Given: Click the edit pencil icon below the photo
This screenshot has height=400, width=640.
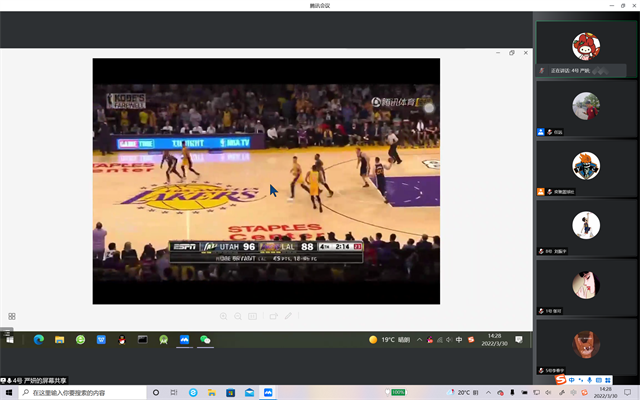Looking at the screenshot, I should [288, 316].
